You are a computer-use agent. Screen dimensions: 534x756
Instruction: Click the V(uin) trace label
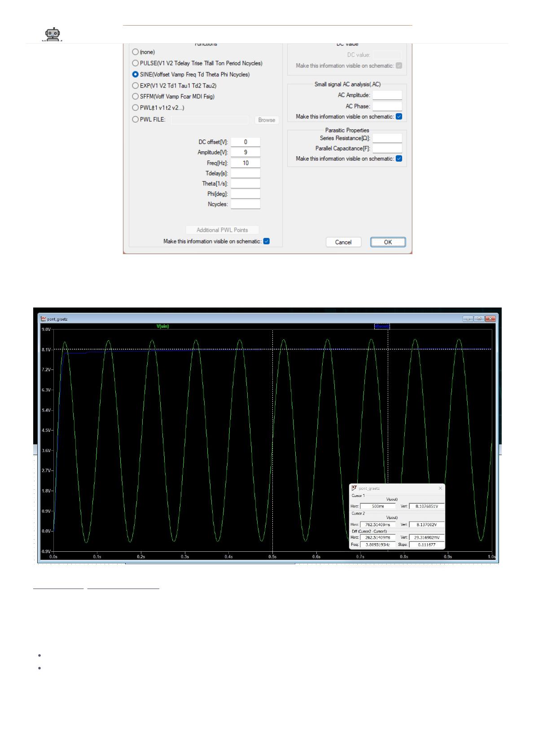click(162, 326)
